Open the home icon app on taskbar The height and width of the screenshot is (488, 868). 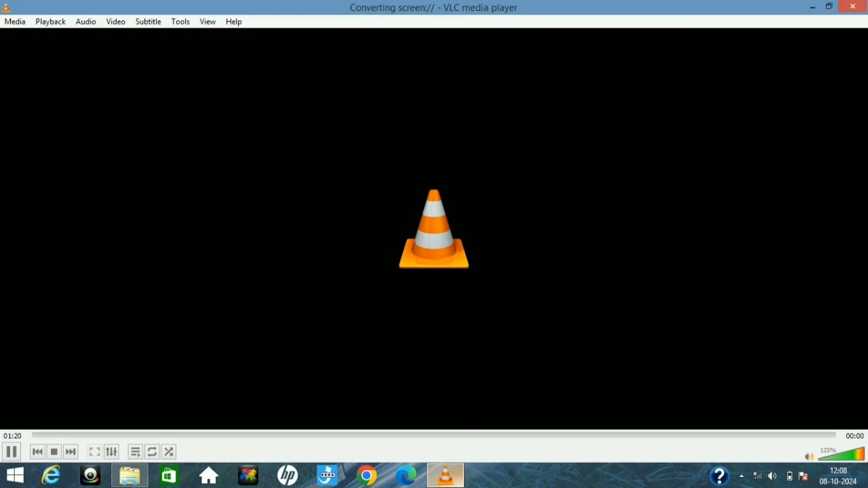tap(209, 476)
